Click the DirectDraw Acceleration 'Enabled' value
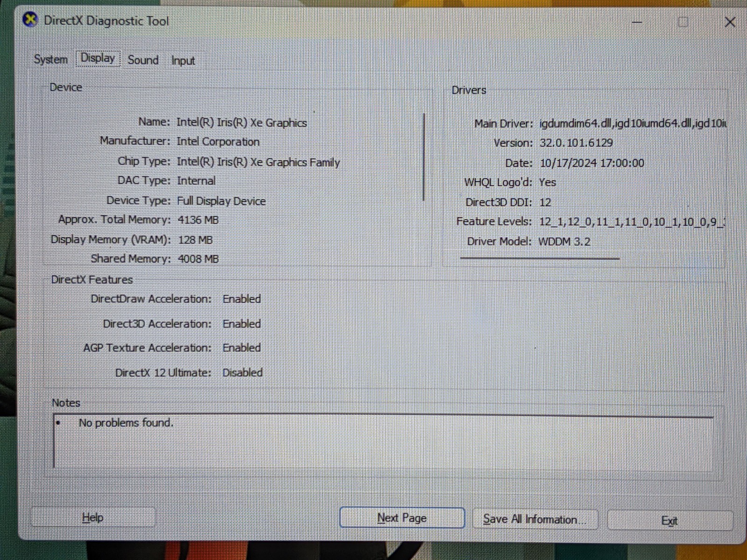The width and height of the screenshot is (747, 560). point(241,299)
